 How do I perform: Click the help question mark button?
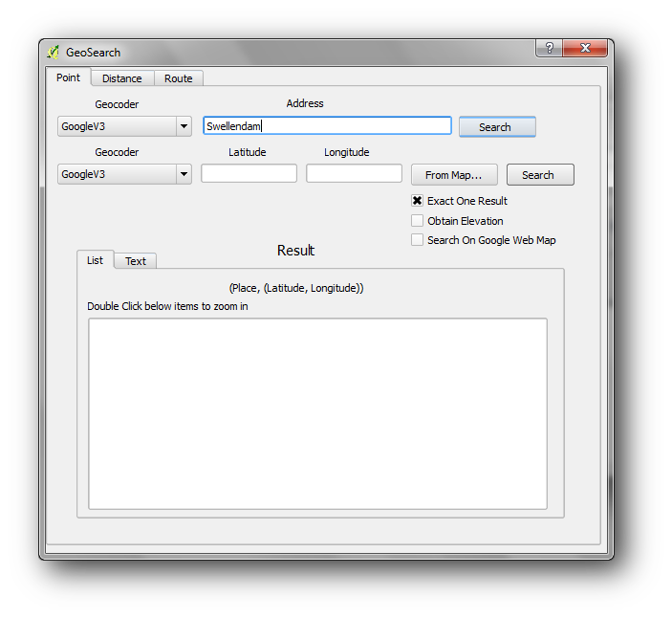[x=549, y=48]
